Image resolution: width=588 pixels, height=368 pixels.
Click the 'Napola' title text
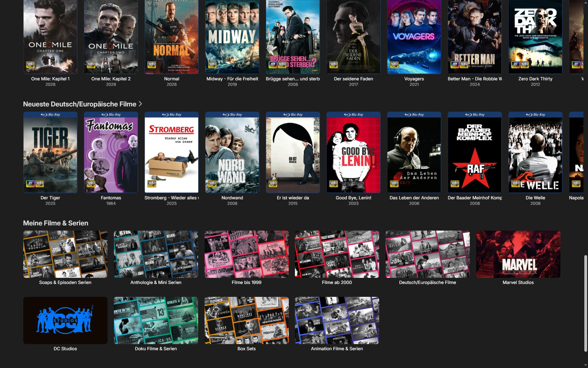[x=576, y=198]
